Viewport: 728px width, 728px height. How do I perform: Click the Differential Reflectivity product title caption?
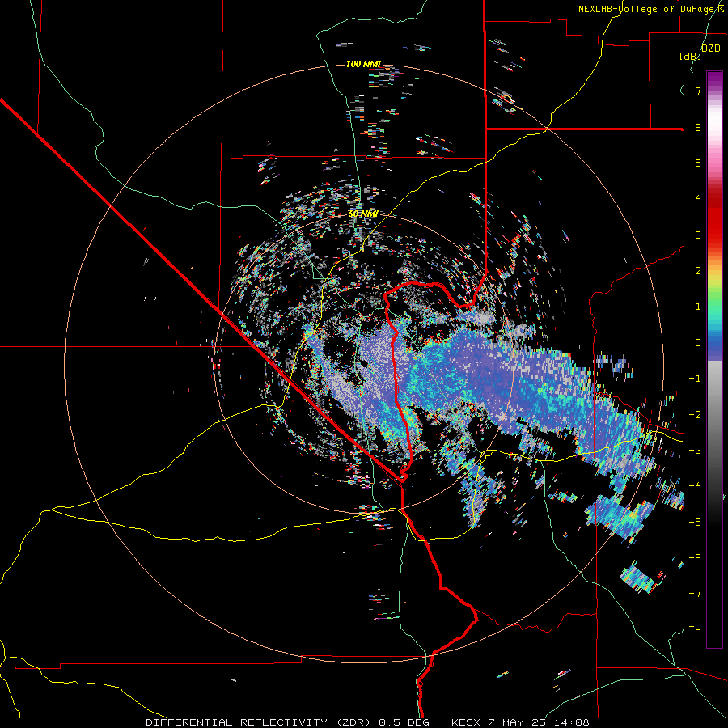pos(367,722)
